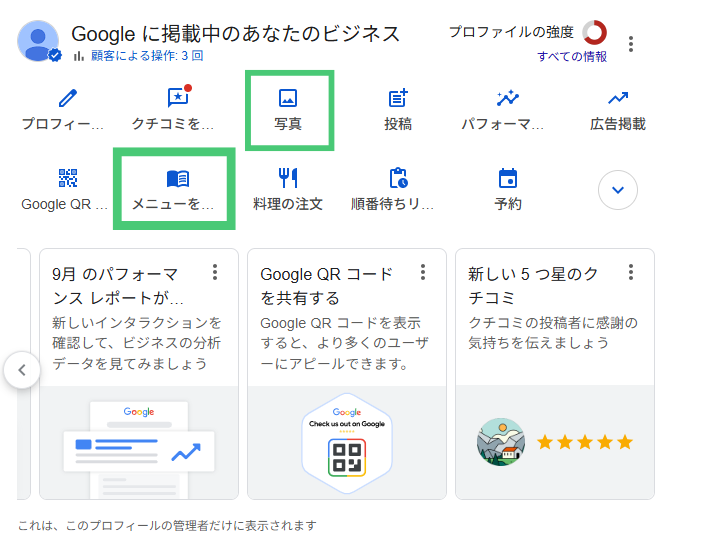
Task: Expand more actions with the chevron-down button
Action: (x=618, y=190)
